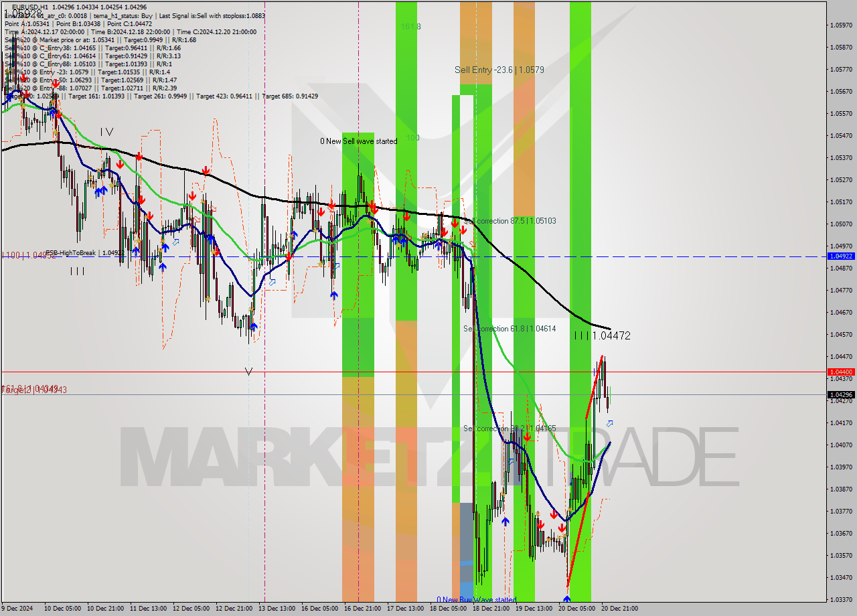Click the 1.03370 price axis value
The image size is (857, 616).
point(841,599)
